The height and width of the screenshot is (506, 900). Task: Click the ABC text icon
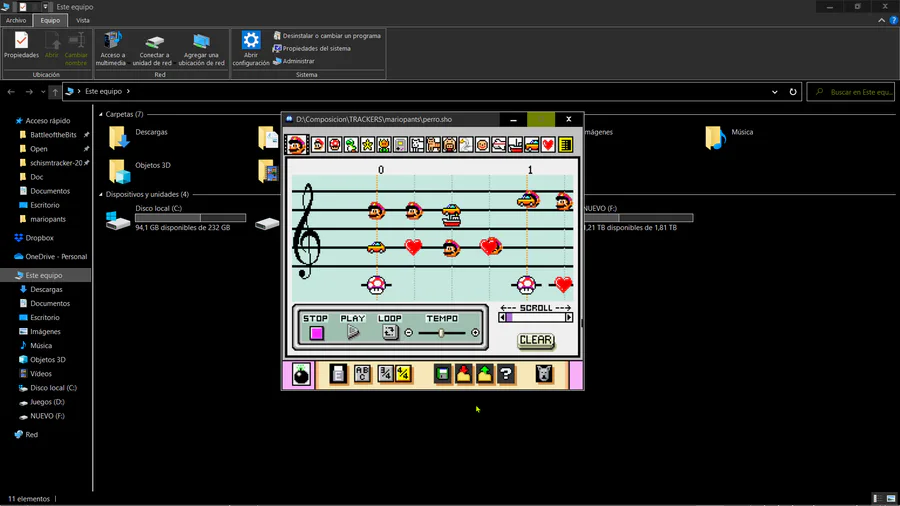tap(362, 374)
